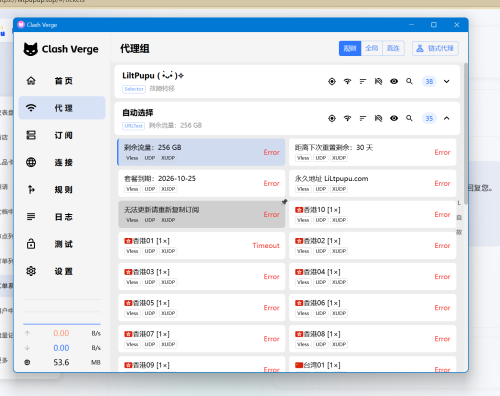Retest Error delay on 香港02 card
This screenshot has width=500, height=396.
tap(442, 246)
